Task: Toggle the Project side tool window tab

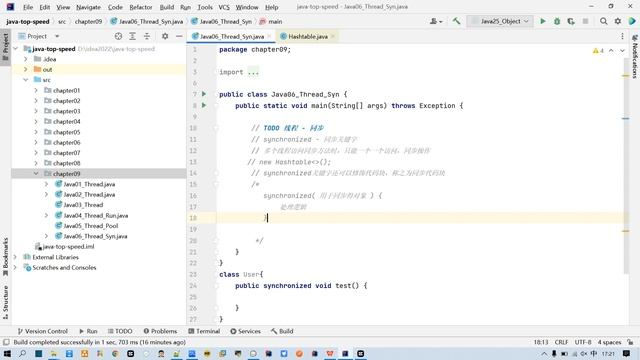Action: click(5, 47)
